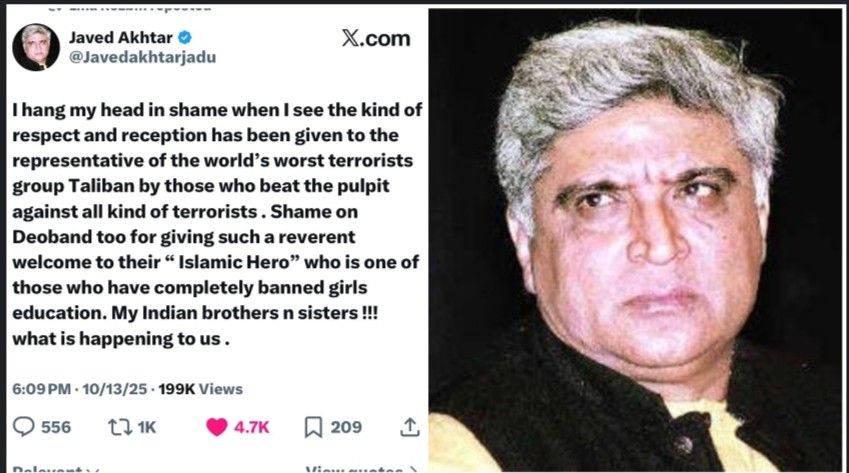The width and height of the screenshot is (849, 473).
Task: Open Javed Akhtar's profile avatar
Action: pos(36,47)
